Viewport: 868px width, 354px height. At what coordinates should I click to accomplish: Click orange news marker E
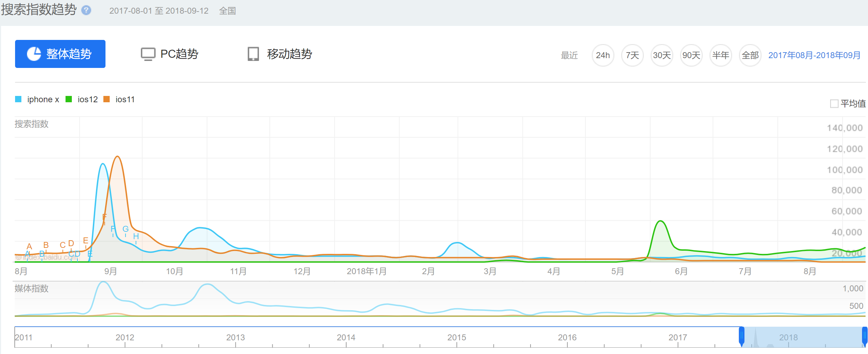[86, 241]
